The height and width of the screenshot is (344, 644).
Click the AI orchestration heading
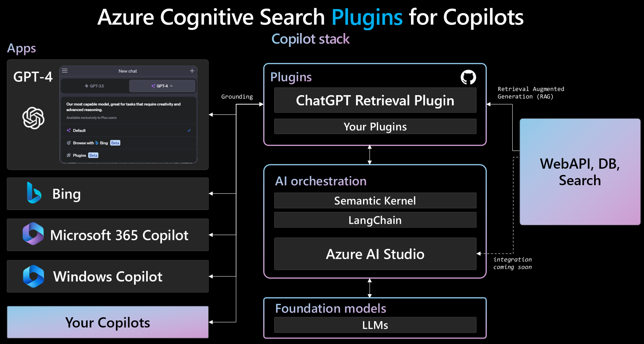coord(321,181)
